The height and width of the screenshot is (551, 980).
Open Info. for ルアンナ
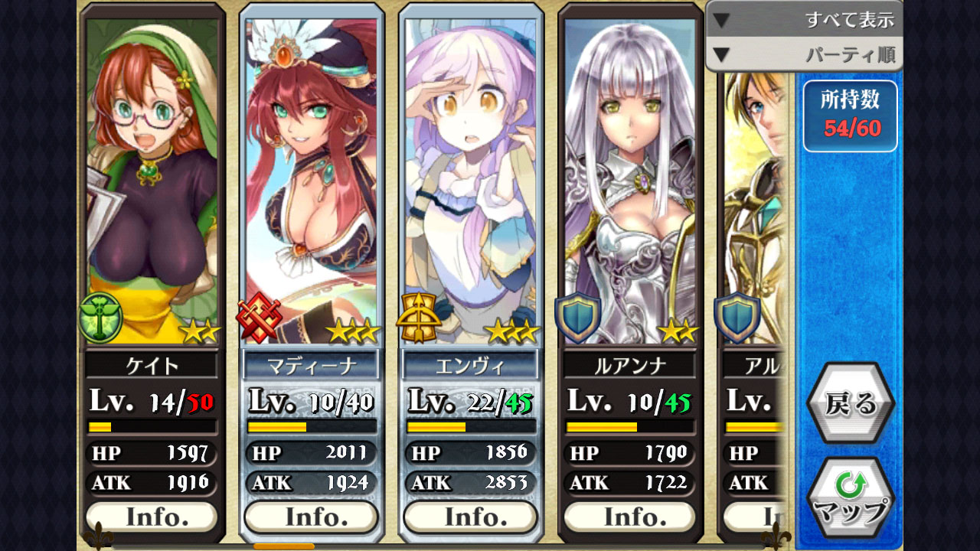(630, 517)
